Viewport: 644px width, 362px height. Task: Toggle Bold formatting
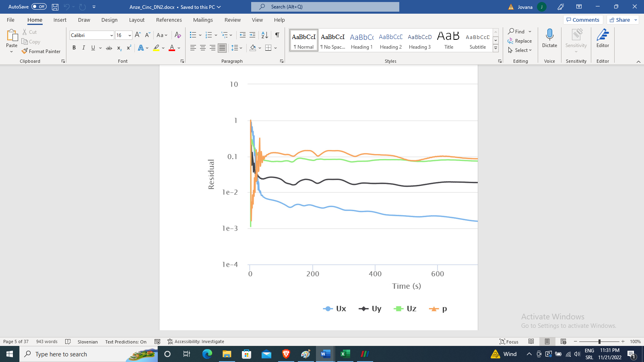74,48
